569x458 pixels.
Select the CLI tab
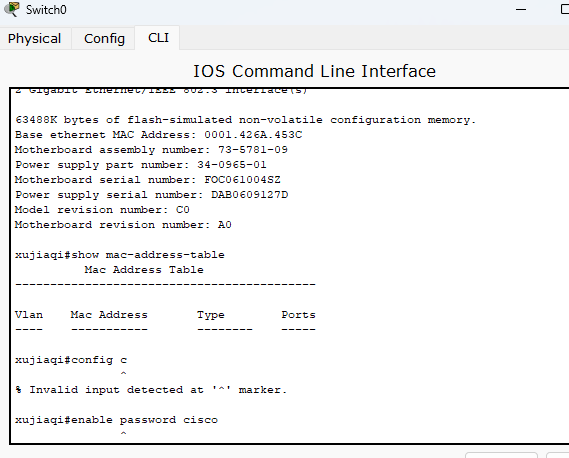click(158, 38)
